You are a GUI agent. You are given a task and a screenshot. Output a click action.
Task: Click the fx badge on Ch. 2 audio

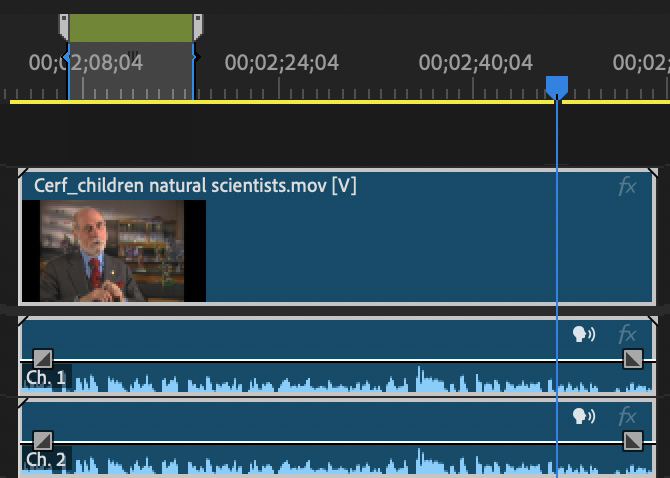(x=627, y=416)
